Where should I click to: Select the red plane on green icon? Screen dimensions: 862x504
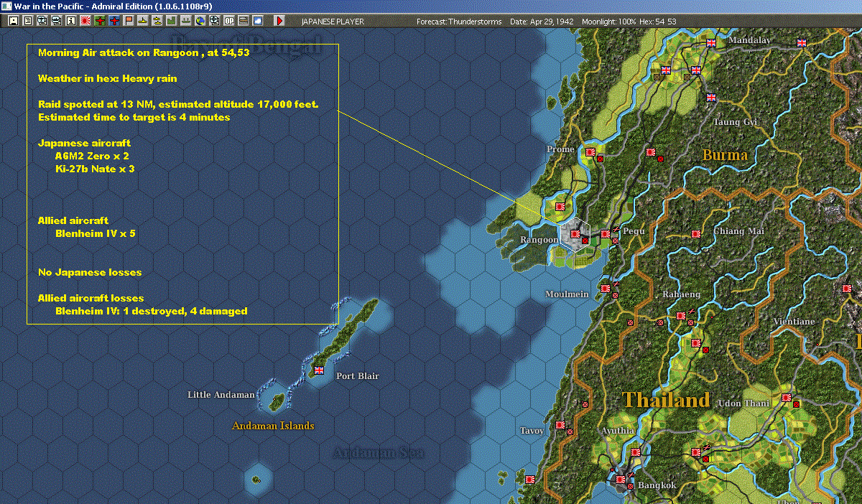[x=99, y=21]
